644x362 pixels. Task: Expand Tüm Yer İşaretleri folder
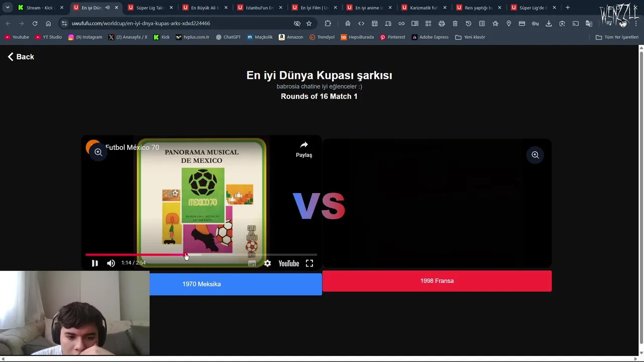coord(617,37)
